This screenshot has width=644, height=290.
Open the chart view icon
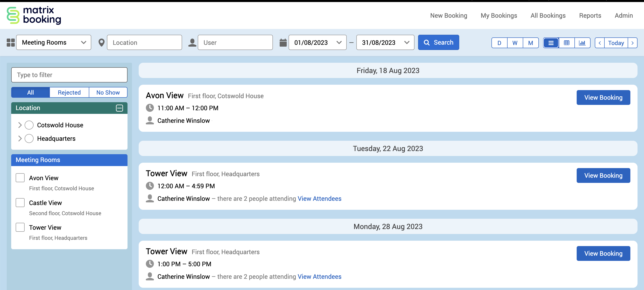(x=582, y=43)
